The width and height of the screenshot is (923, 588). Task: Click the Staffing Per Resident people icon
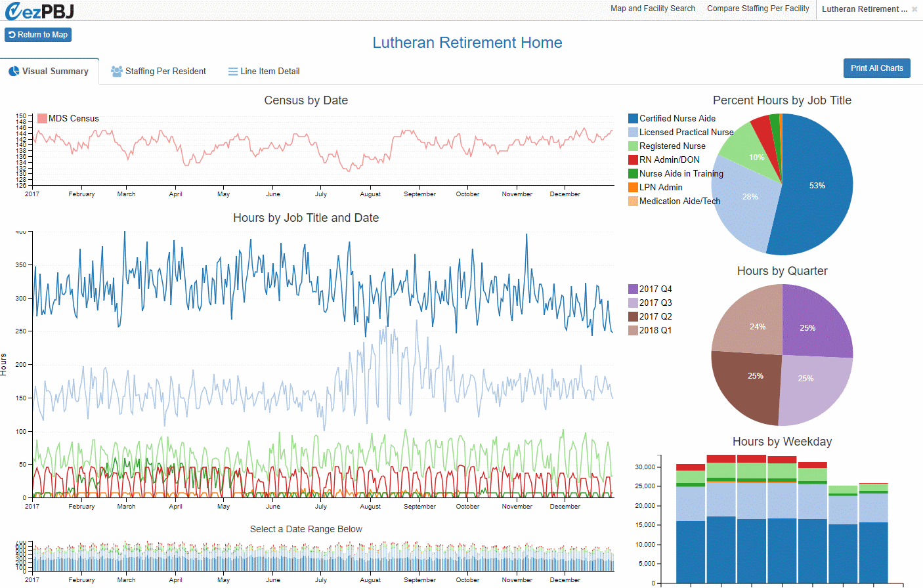pyautogui.click(x=116, y=72)
